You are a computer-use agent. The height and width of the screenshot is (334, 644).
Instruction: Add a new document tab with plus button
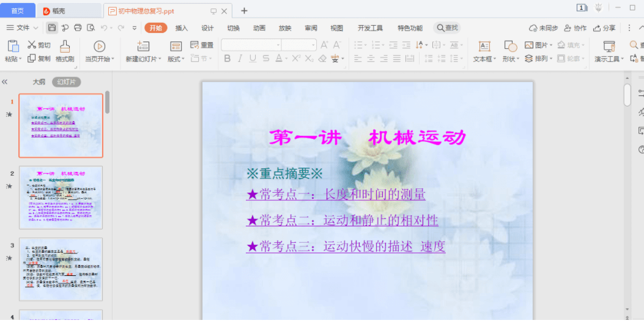click(244, 10)
